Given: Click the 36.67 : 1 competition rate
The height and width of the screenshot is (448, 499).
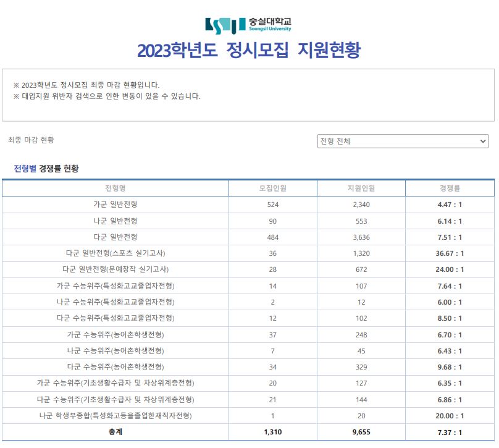Looking at the screenshot, I should tap(450, 253).
